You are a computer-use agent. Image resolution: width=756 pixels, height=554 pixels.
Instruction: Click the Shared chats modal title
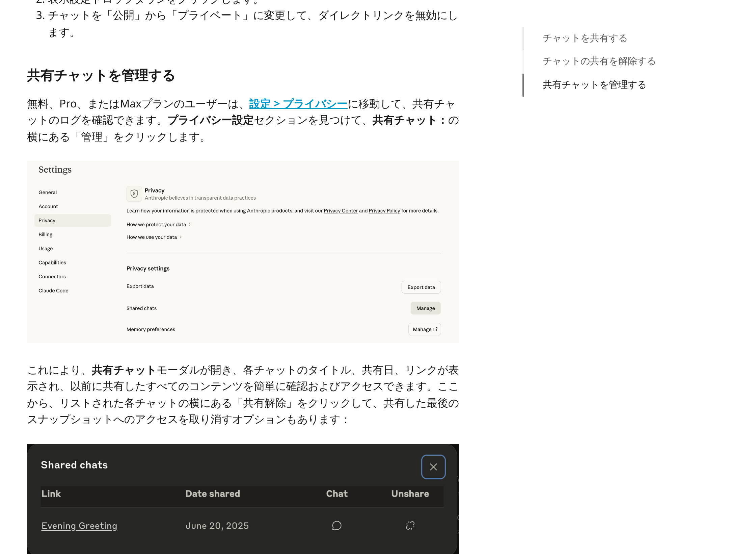(74, 465)
